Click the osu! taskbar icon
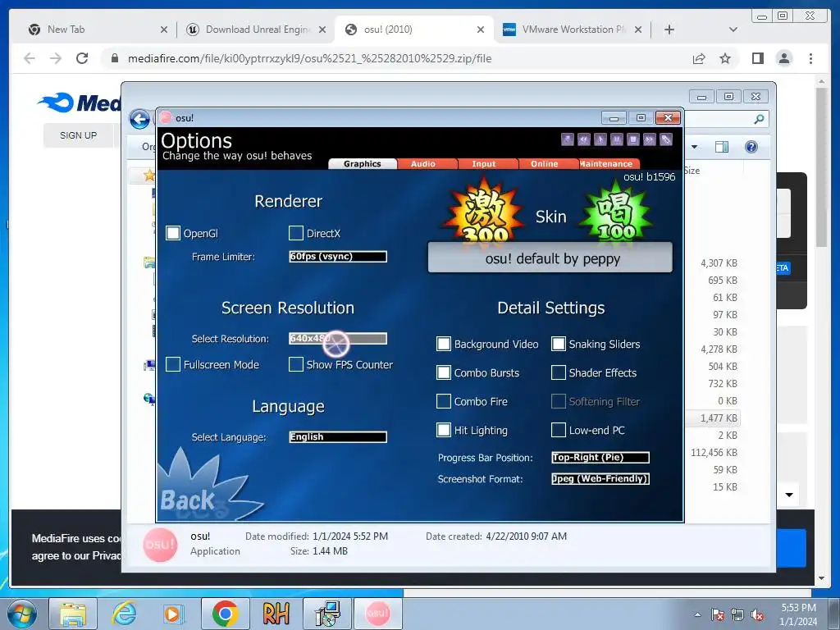The image size is (840, 630). pyautogui.click(x=377, y=614)
